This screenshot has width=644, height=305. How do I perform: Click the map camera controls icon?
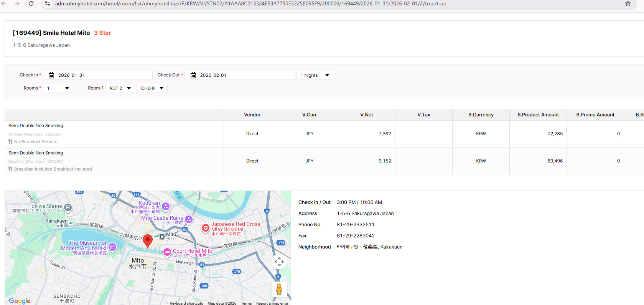[279, 262]
